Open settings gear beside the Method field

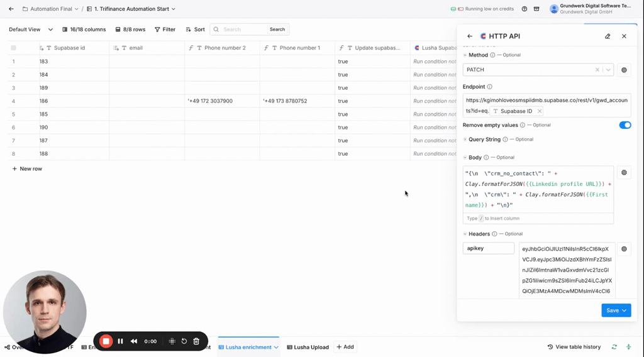(x=624, y=70)
